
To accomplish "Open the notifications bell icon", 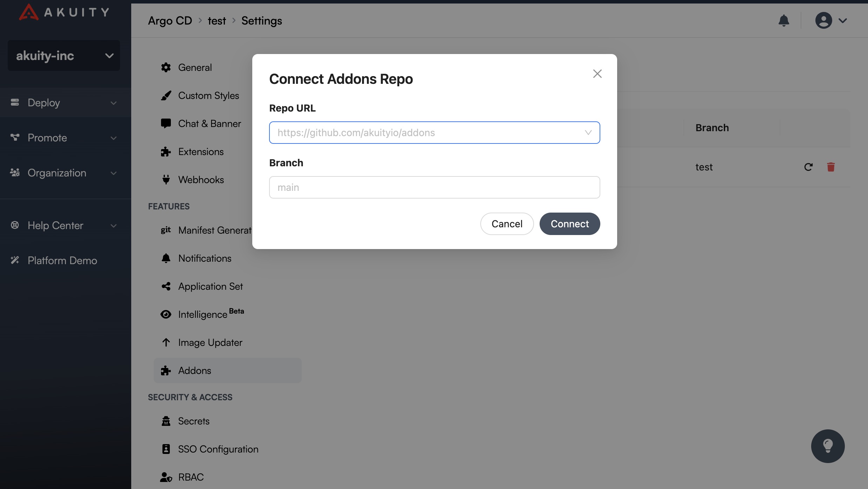I will pyautogui.click(x=783, y=21).
